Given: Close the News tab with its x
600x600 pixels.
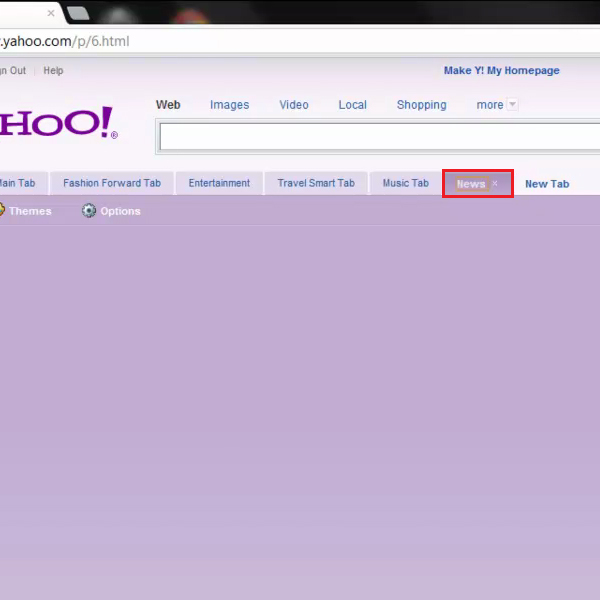Looking at the screenshot, I should tap(495, 183).
